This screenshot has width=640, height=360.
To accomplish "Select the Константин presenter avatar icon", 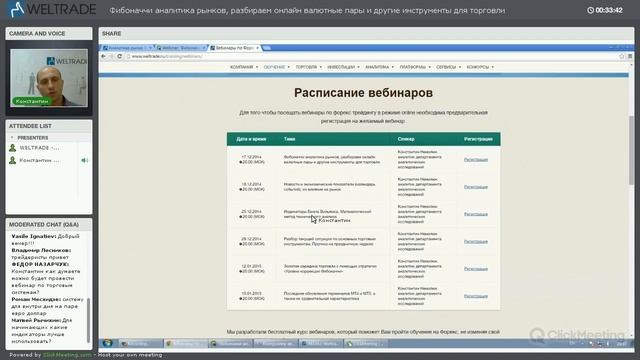I will (13, 160).
